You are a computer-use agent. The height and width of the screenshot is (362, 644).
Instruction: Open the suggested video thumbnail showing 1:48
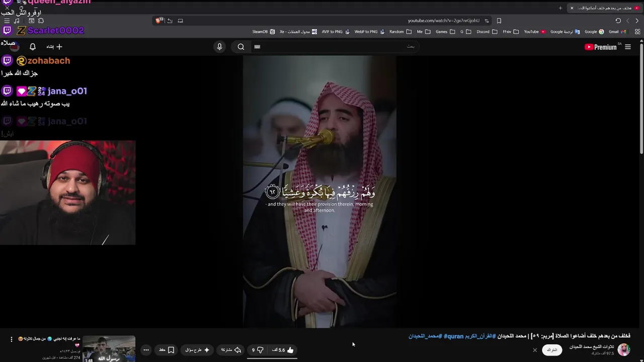pyautogui.click(x=109, y=349)
